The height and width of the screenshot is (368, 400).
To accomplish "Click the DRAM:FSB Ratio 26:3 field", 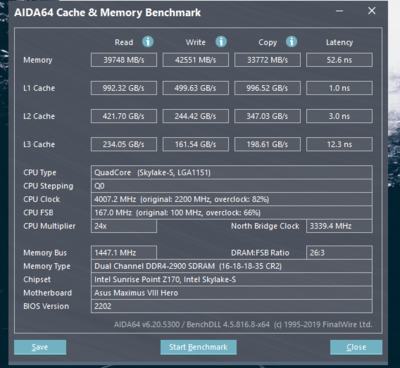I will (x=339, y=253).
